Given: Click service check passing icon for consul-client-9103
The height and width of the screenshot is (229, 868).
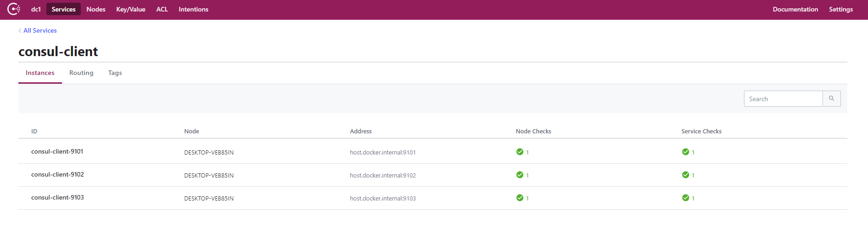Looking at the screenshot, I should (x=686, y=198).
